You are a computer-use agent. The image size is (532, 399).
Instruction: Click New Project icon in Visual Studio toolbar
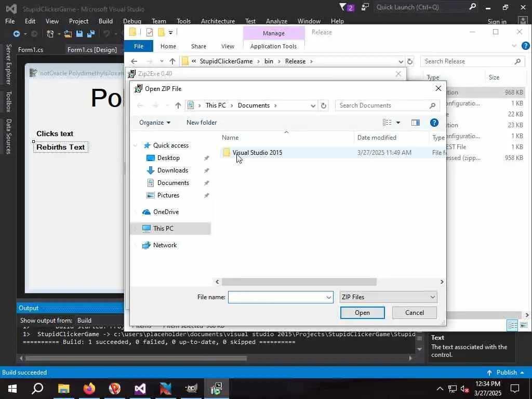tap(50, 34)
